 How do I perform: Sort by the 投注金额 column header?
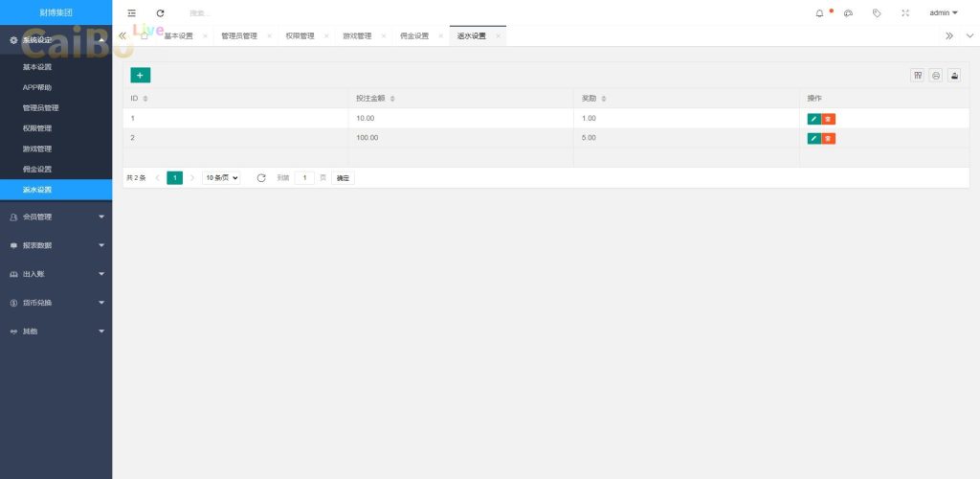point(374,99)
